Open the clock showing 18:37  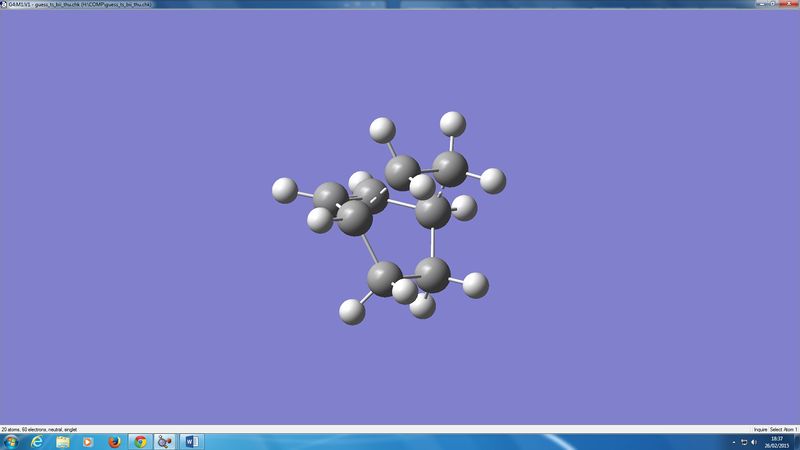777,442
